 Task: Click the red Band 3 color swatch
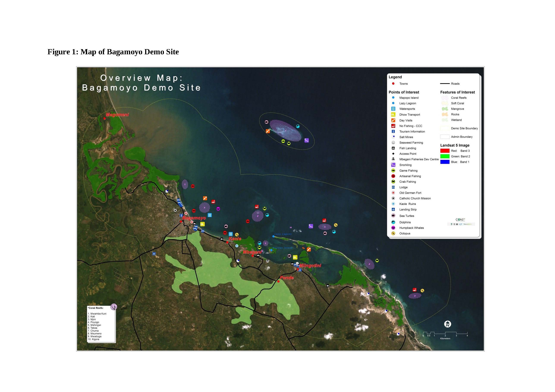[445, 151]
